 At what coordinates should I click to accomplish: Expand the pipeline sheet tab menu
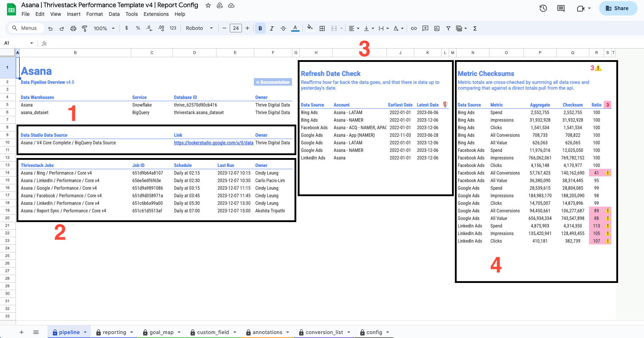85,332
